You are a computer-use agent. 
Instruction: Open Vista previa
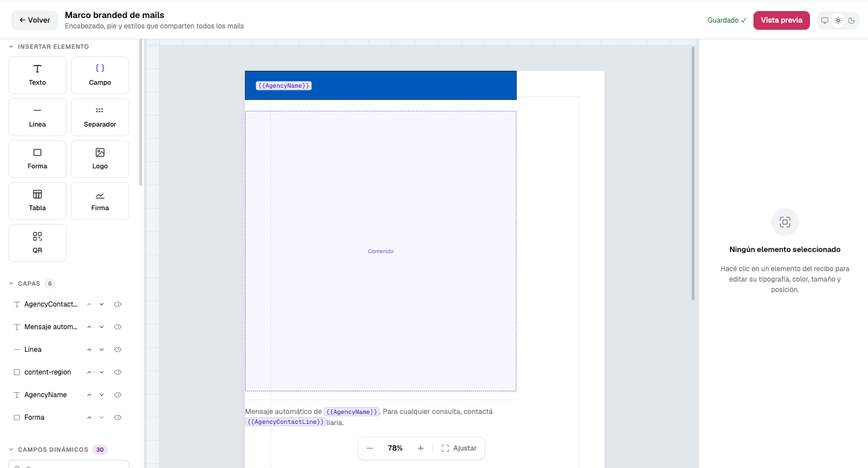782,20
